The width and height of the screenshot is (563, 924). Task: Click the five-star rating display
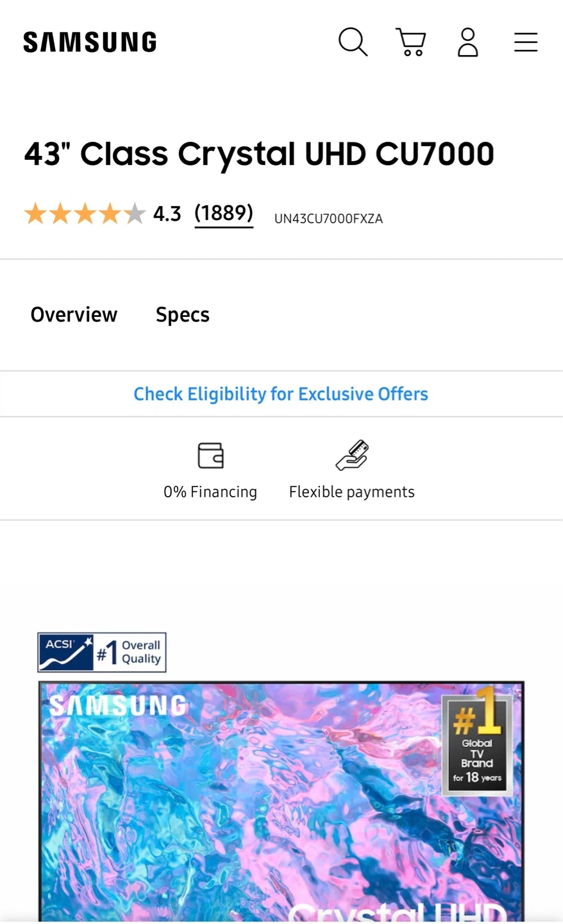pos(85,214)
